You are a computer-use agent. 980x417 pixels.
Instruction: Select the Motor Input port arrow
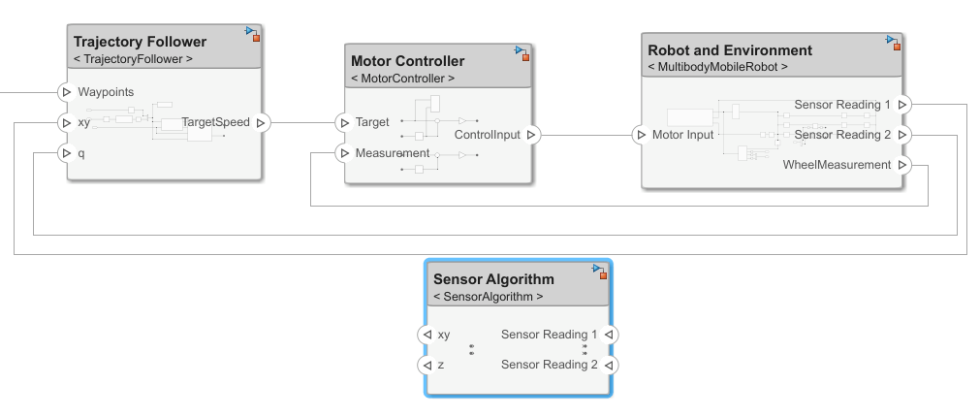[x=640, y=135]
